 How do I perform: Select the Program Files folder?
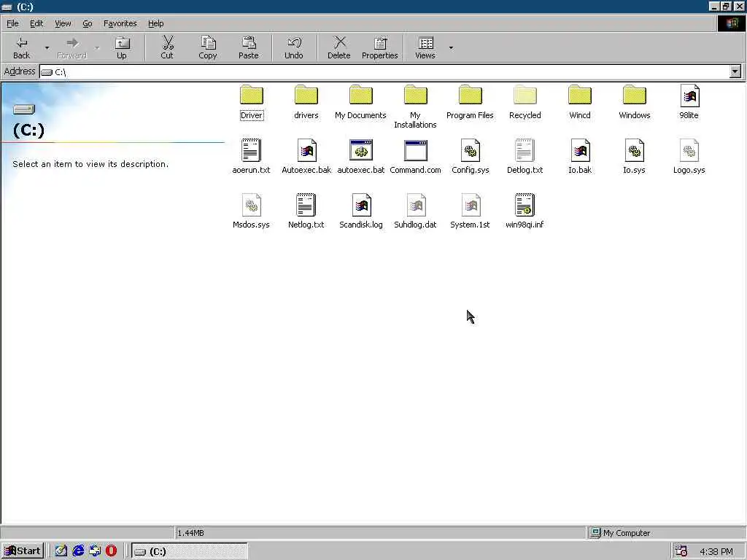[471, 102]
